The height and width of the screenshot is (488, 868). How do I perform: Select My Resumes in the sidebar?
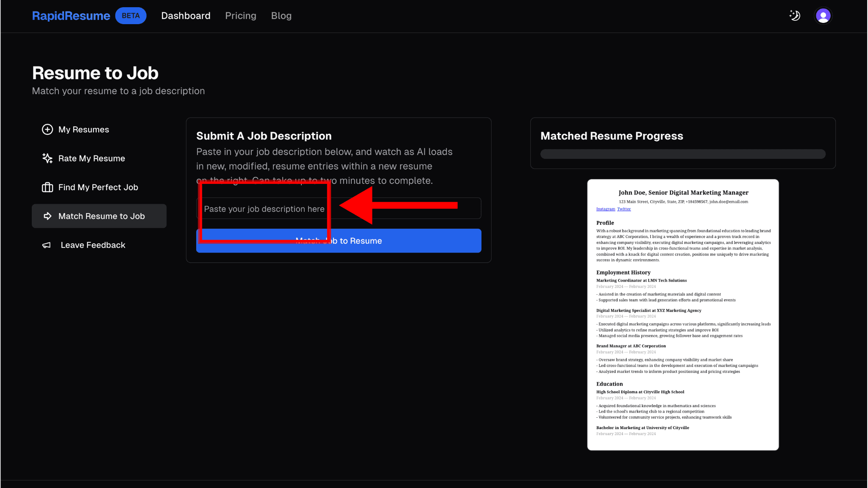(x=83, y=130)
